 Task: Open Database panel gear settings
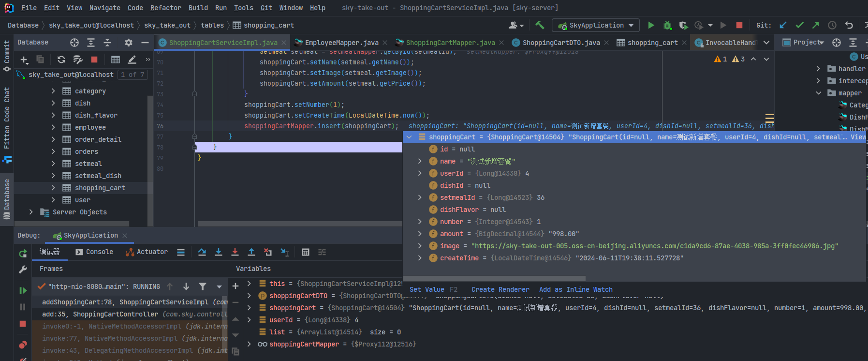coord(128,43)
